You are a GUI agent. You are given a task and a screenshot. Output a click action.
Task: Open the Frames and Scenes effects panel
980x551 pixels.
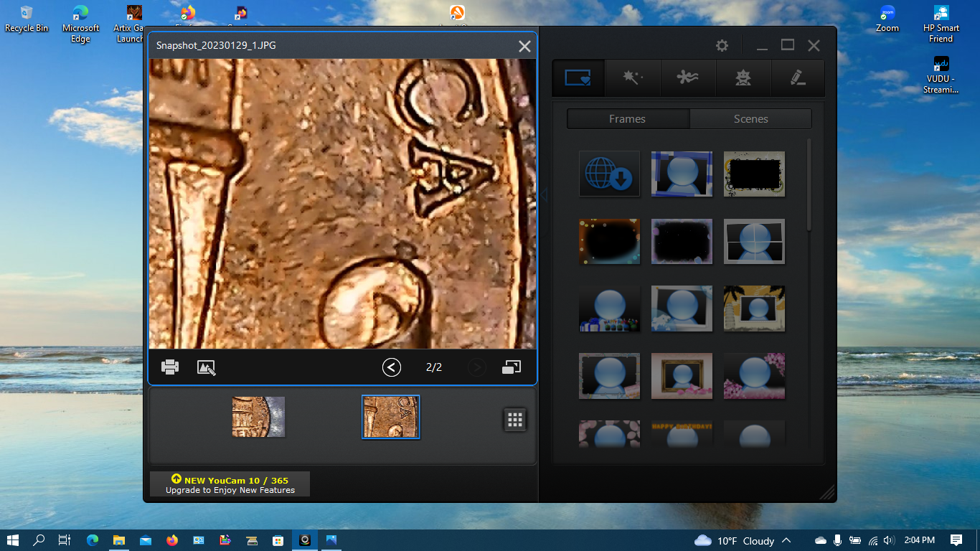[578, 77]
